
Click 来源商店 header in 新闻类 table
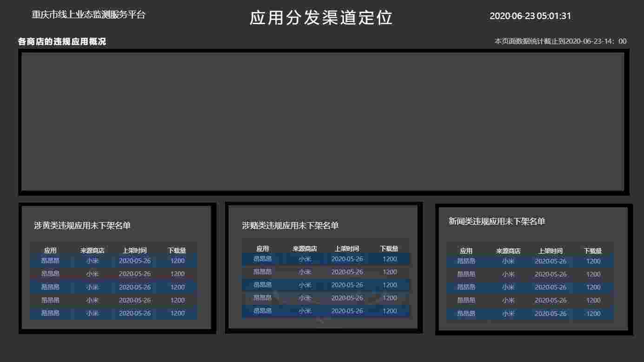pos(508,251)
